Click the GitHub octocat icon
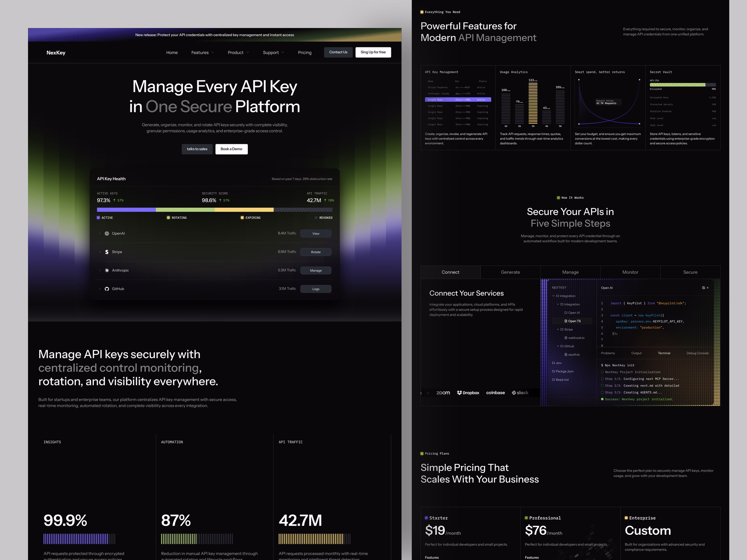 click(x=107, y=289)
